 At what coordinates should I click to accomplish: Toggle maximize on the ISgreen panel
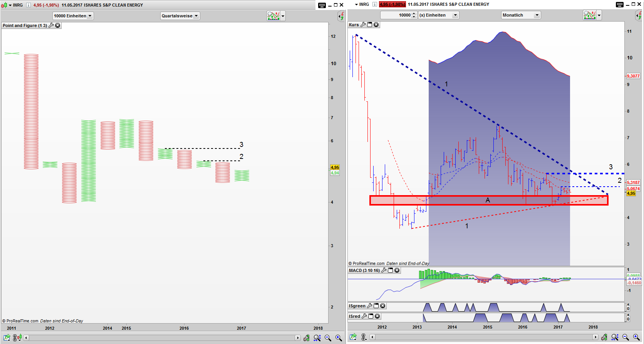click(376, 306)
